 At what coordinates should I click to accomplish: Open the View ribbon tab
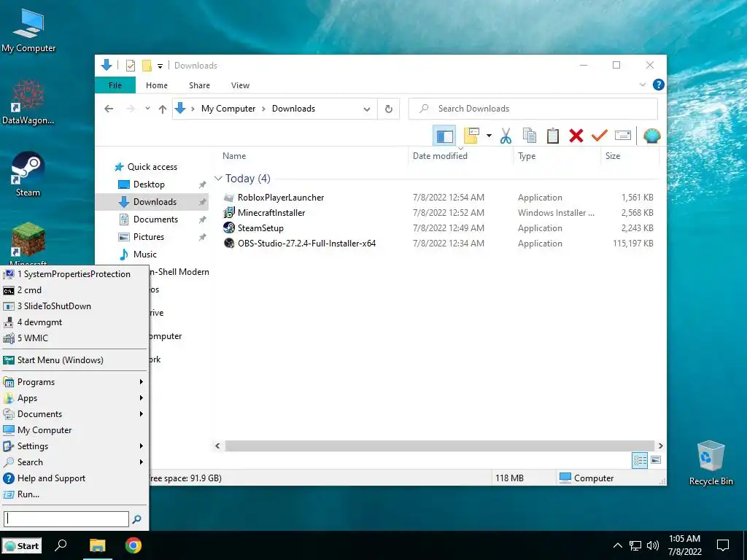pyautogui.click(x=240, y=85)
